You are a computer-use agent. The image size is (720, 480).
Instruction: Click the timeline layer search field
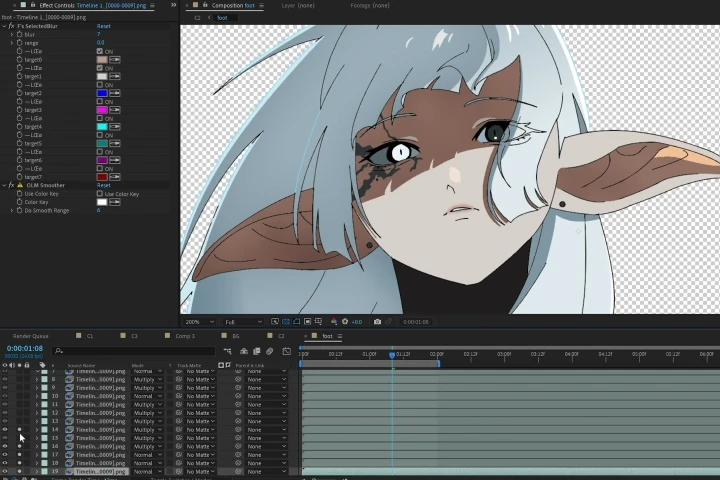[134, 351]
